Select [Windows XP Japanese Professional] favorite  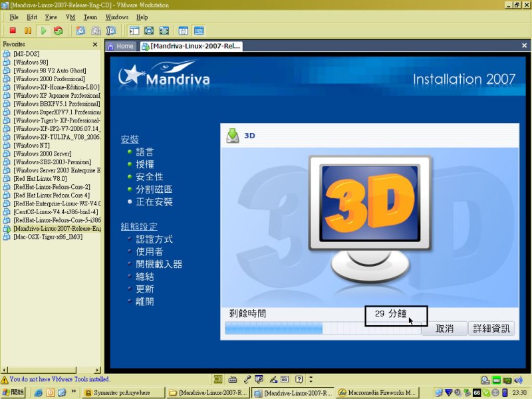[57, 95]
